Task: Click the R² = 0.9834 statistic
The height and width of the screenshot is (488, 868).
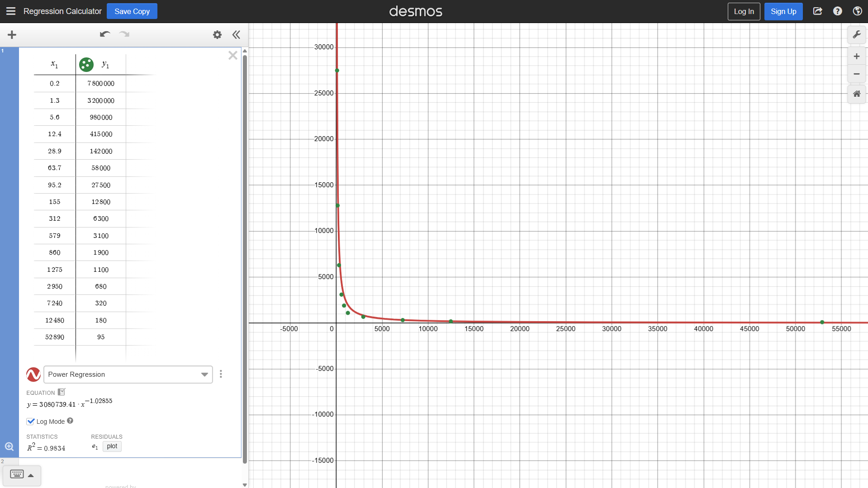Action: [46, 447]
